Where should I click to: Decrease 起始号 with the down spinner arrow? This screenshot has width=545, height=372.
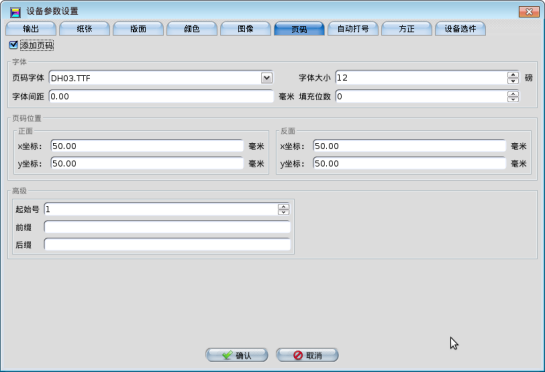pyautogui.click(x=284, y=212)
